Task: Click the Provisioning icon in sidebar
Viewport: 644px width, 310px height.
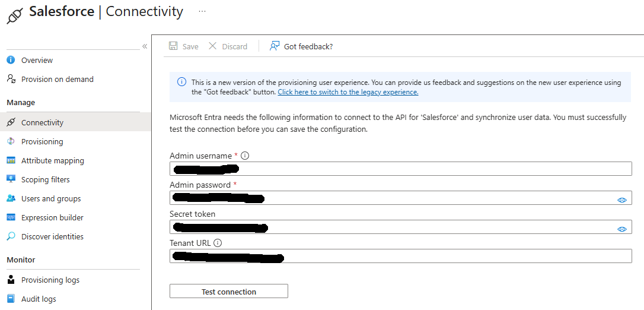Action: point(11,141)
